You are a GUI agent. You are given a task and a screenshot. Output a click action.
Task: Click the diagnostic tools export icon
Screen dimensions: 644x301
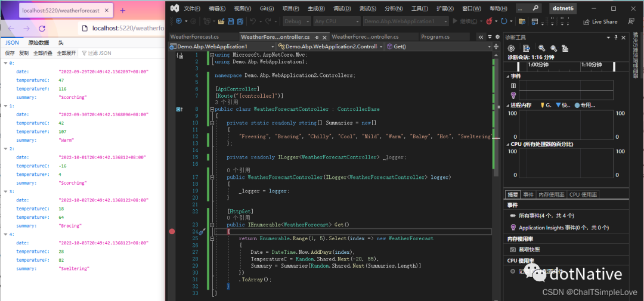pos(526,48)
